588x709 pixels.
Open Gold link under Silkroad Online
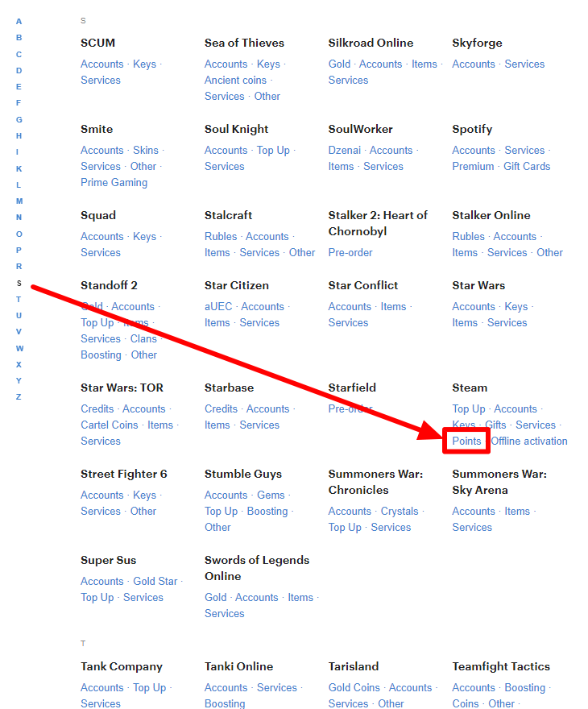click(339, 64)
